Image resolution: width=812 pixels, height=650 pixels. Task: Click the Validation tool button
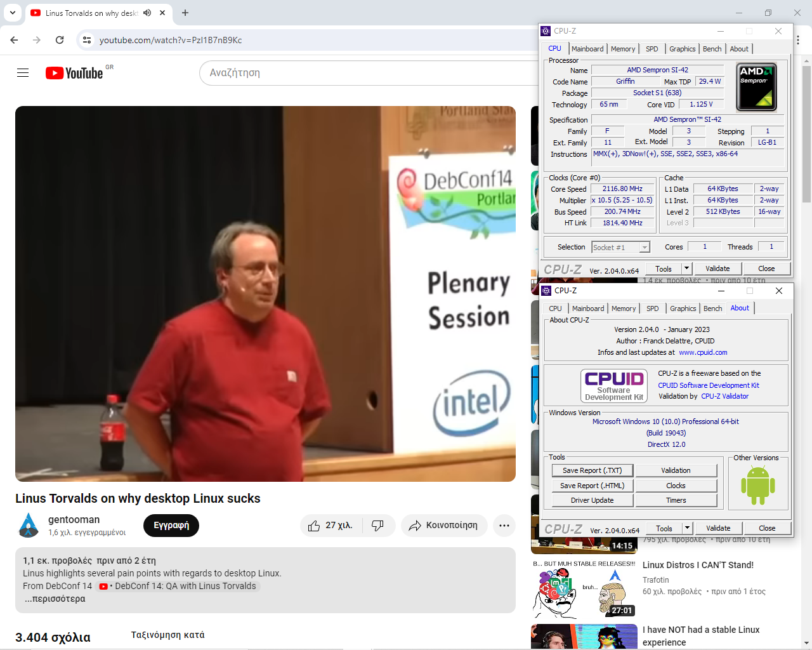(676, 470)
